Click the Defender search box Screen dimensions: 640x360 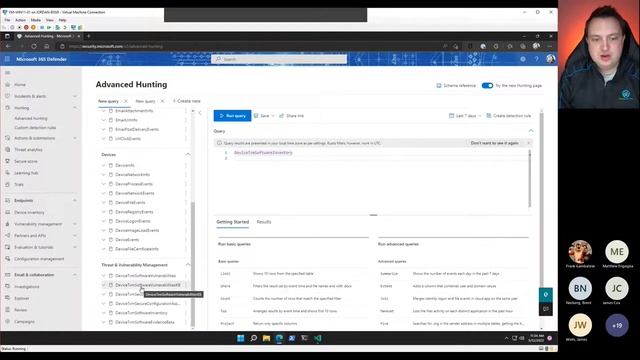279,59
